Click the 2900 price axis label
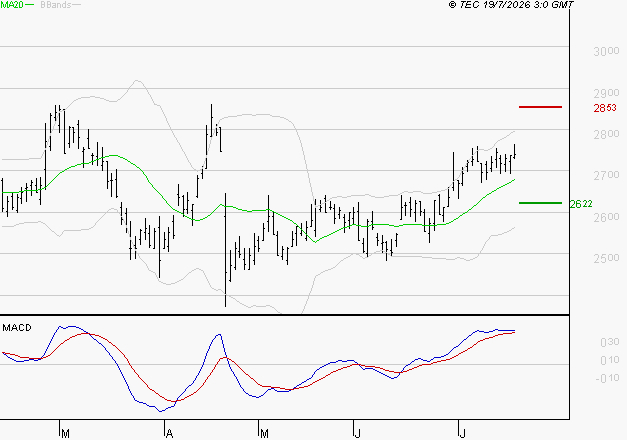 click(x=606, y=93)
